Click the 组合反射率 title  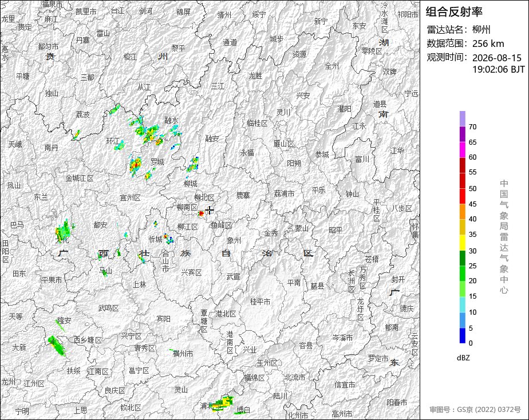(454, 12)
